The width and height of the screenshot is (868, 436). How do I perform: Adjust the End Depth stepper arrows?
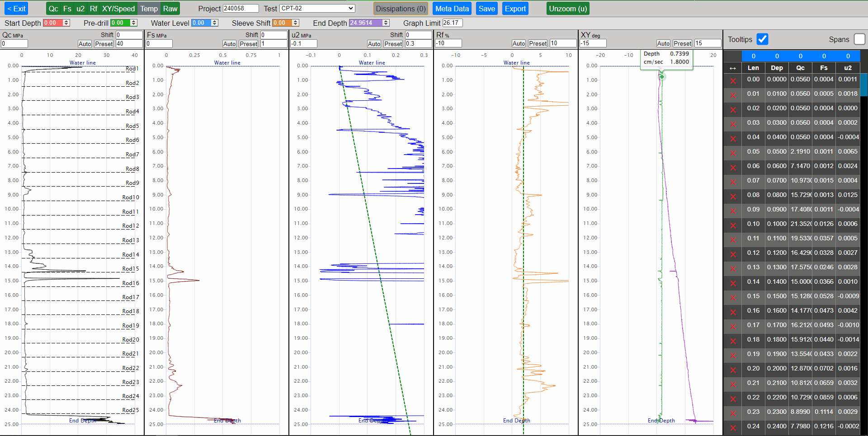[x=386, y=23]
